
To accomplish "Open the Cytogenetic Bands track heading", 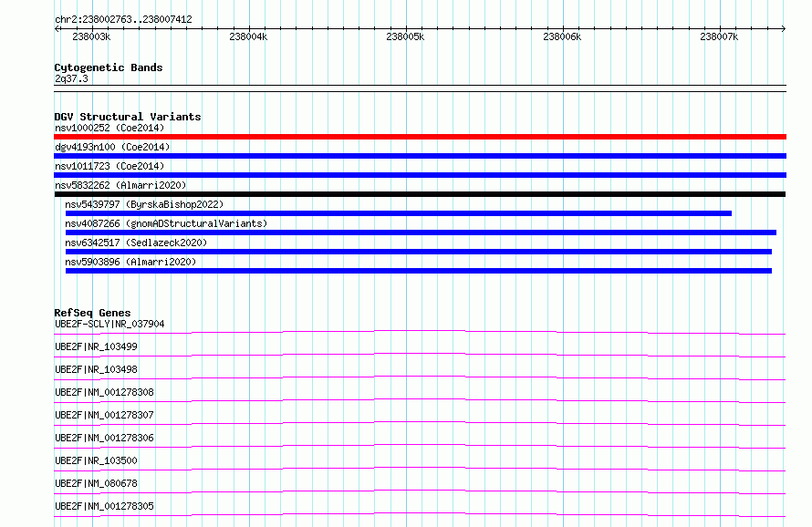I will click(109, 67).
